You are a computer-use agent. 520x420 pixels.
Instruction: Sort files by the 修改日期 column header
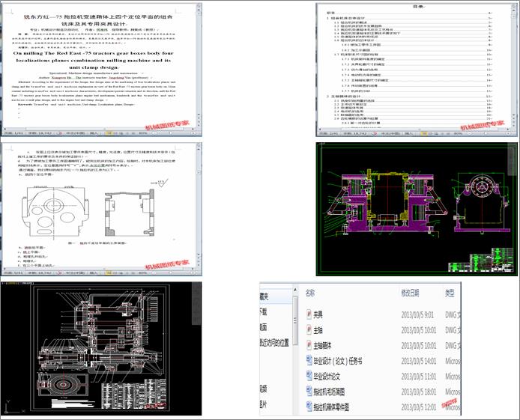click(410, 293)
